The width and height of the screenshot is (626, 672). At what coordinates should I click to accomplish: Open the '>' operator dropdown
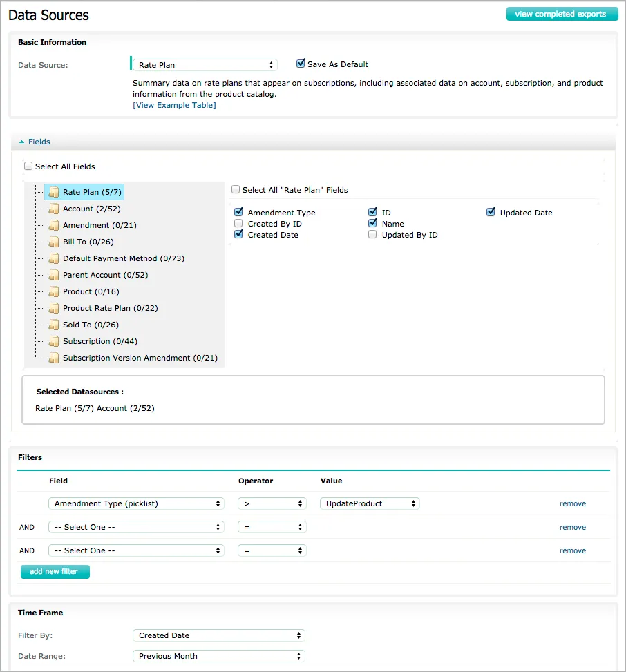tap(272, 503)
